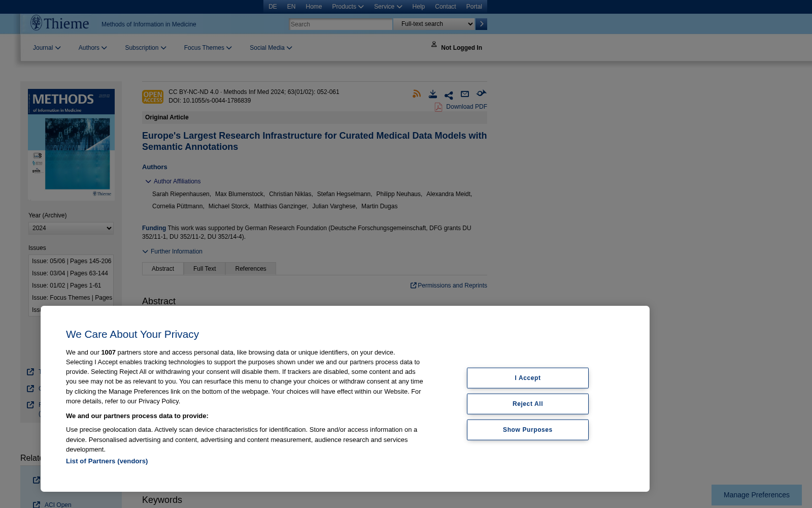The width and height of the screenshot is (812, 508).
Task: Click the I Accept button
Action: tap(528, 378)
